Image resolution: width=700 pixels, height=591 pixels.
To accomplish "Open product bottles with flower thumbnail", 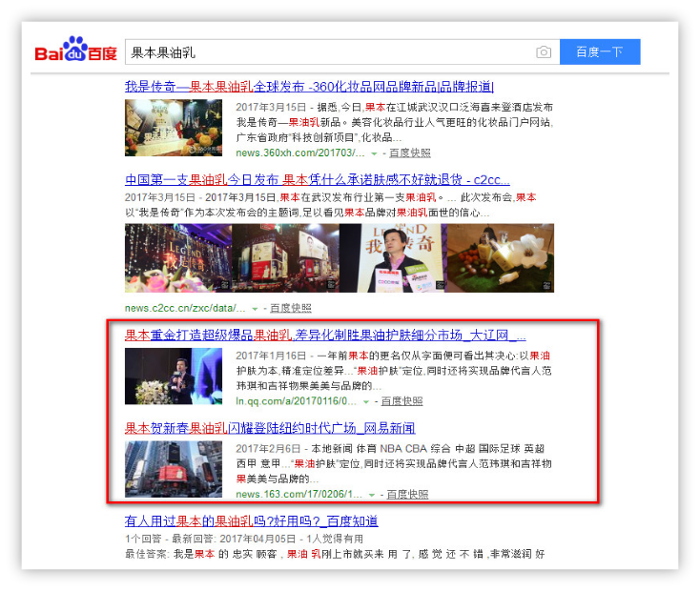I will coord(501,258).
